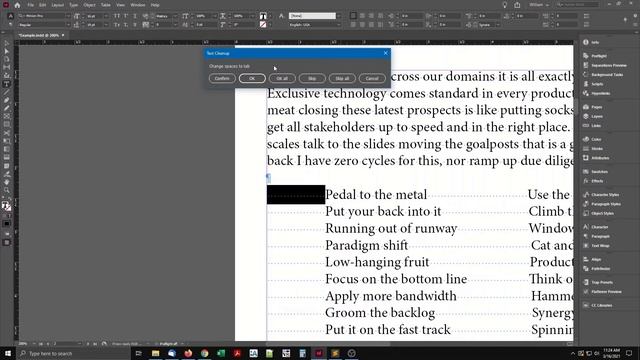The width and height of the screenshot is (640, 360).
Task: Open the language English USA dropdown
Action: click(x=339, y=25)
